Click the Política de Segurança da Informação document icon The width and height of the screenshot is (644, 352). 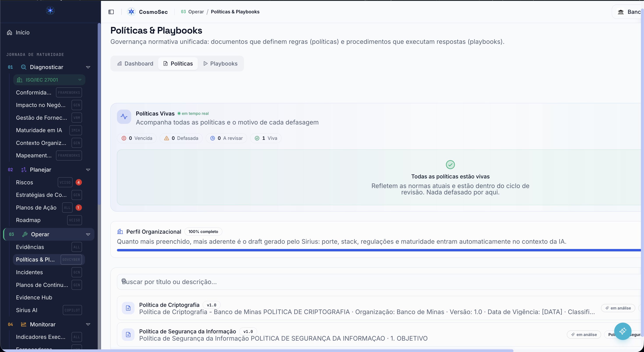coord(128,334)
